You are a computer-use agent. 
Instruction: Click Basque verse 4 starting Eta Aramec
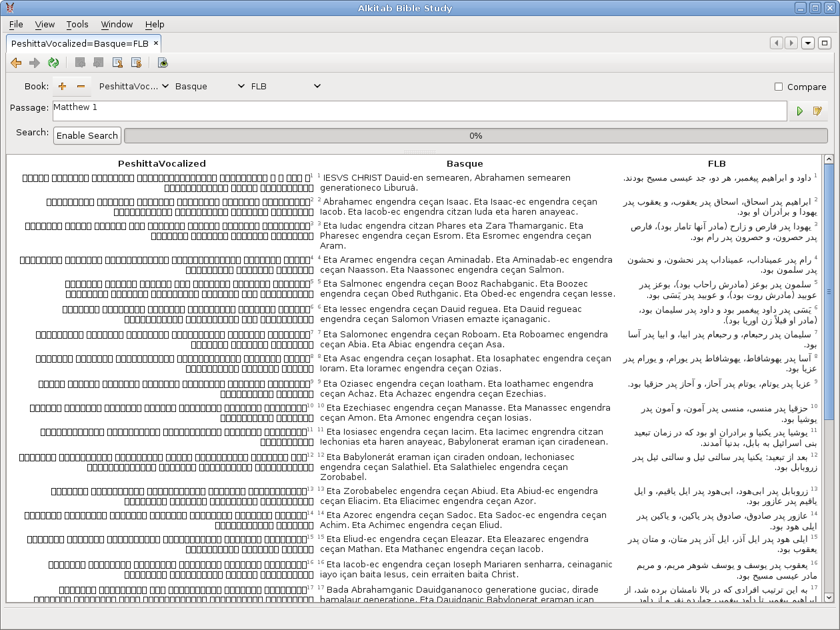click(465, 265)
